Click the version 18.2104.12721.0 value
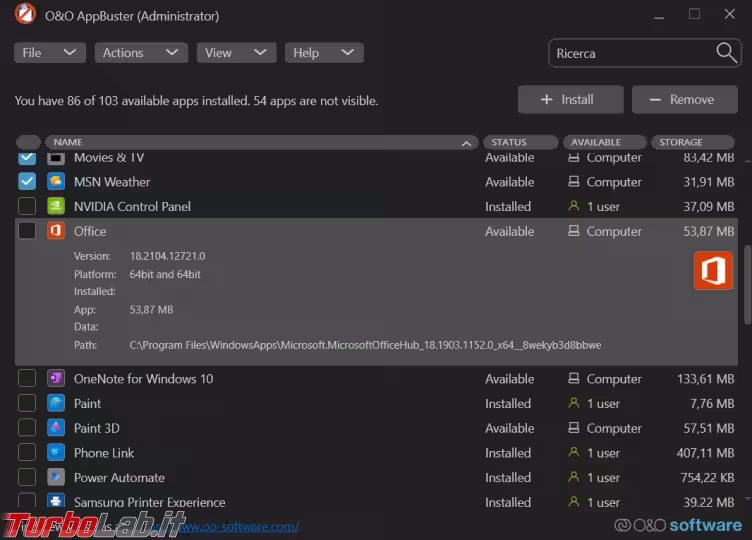Image resolution: width=752 pixels, height=540 pixels. pos(167,256)
